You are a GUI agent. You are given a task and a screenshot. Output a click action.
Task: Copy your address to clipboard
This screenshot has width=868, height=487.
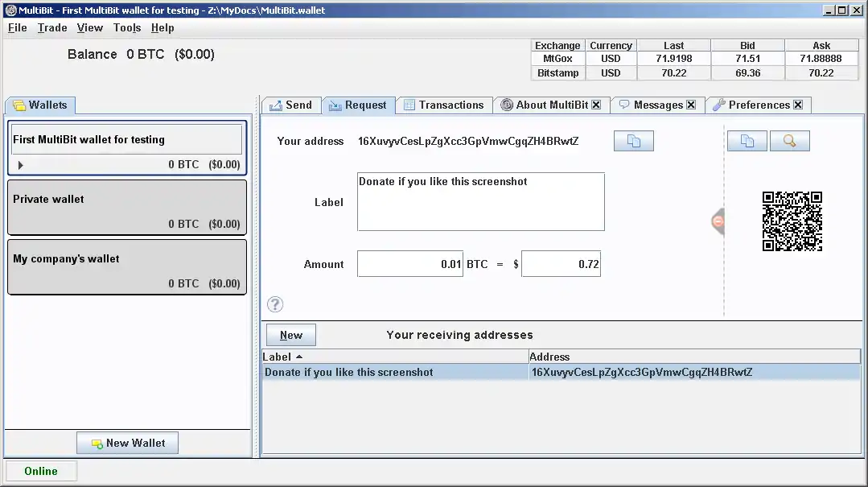633,142
